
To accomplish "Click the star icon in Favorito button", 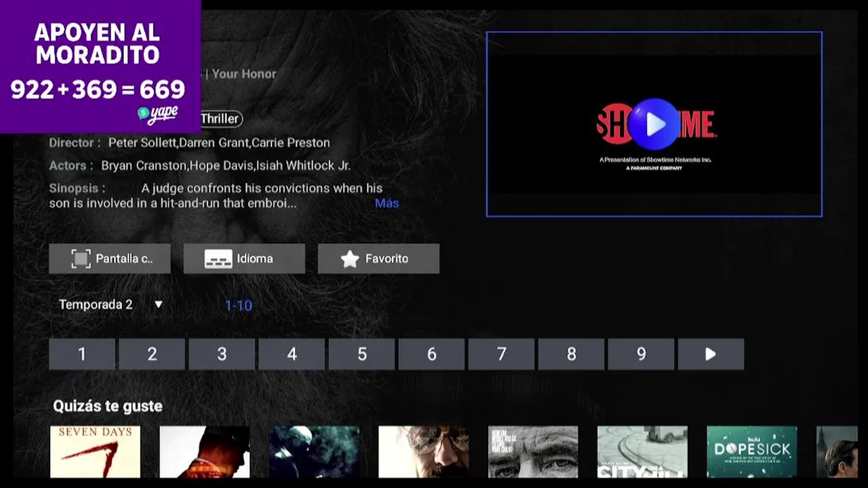I will 350,259.
